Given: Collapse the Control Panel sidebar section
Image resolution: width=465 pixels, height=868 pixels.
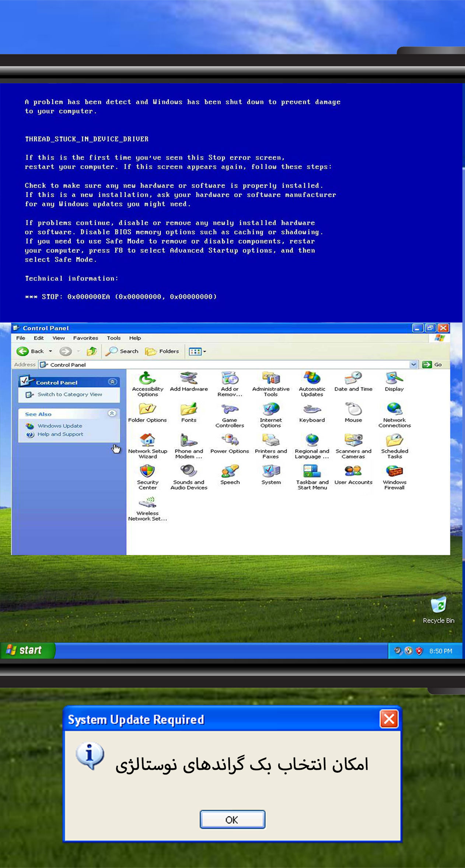Looking at the screenshot, I should (x=112, y=382).
